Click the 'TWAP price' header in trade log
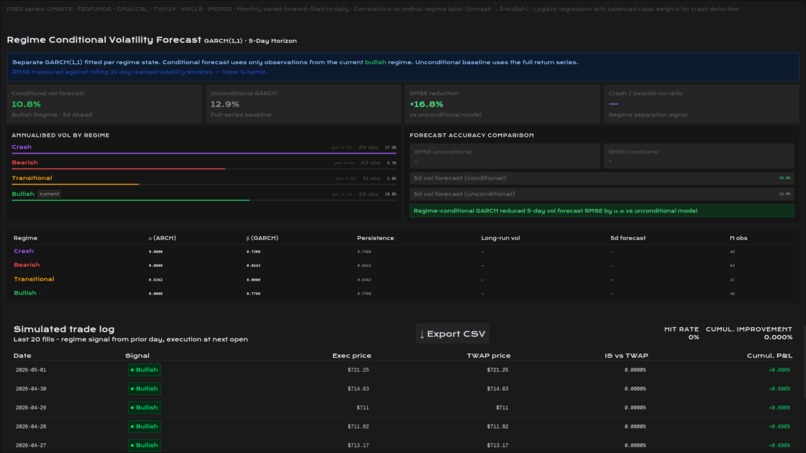806x453 pixels. coord(488,356)
